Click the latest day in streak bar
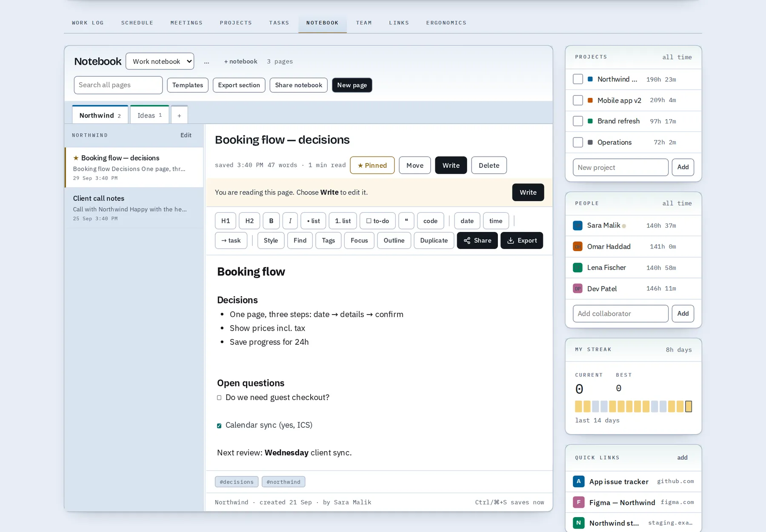This screenshot has width=766, height=532. 689,406
